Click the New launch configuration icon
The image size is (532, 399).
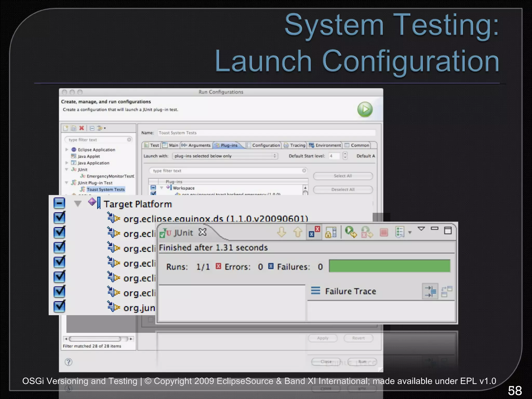(x=66, y=128)
